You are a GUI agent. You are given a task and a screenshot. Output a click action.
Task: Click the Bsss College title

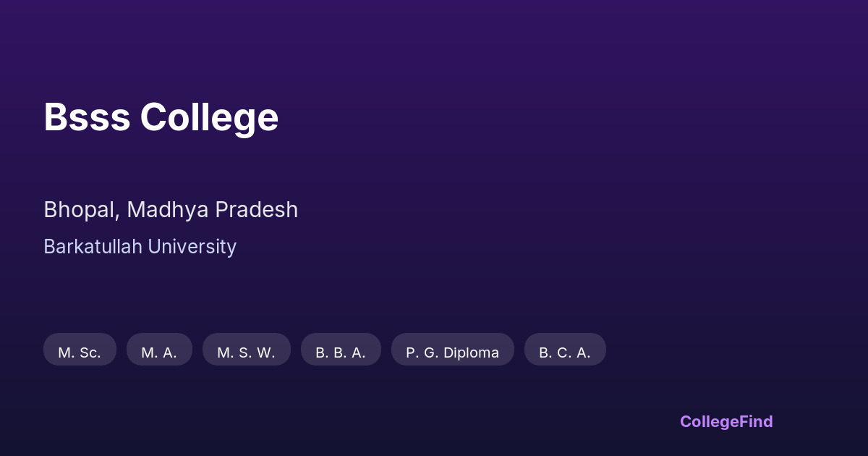[x=161, y=117]
